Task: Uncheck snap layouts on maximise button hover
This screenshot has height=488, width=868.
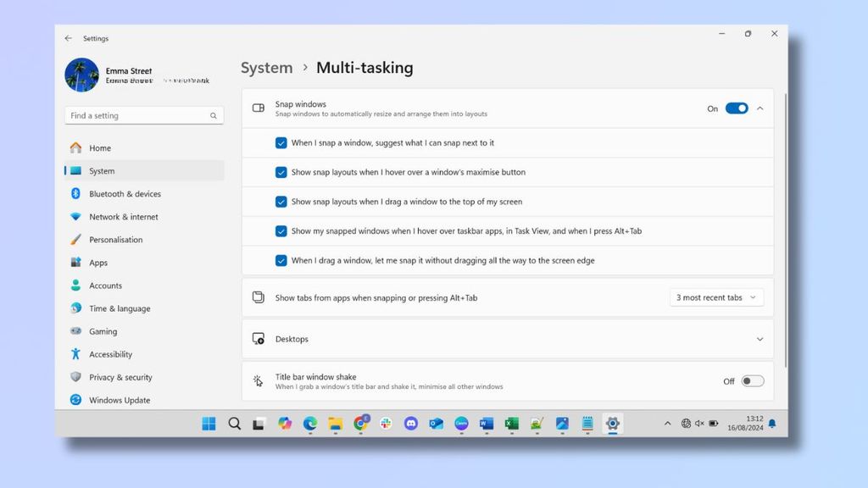Action: [x=281, y=172]
